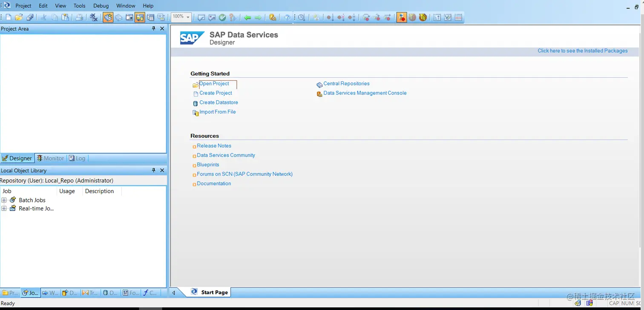Open the Help menu
Screen dimensions: 644x310
coord(148,6)
